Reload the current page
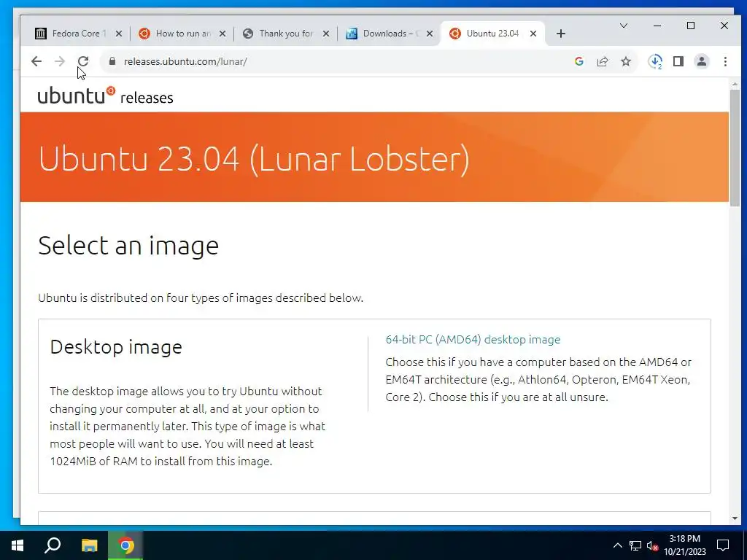 click(x=83, y=61)
